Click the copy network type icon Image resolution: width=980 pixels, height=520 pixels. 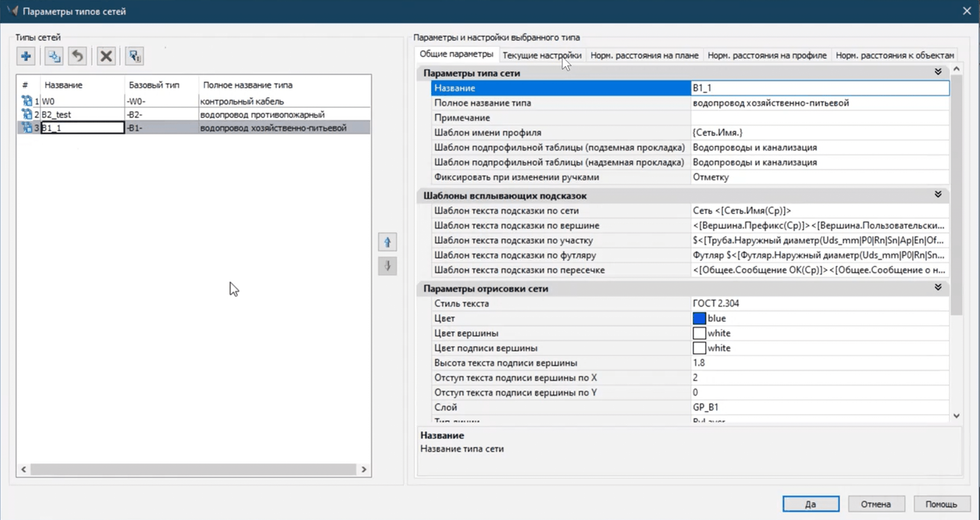[54, 56]
